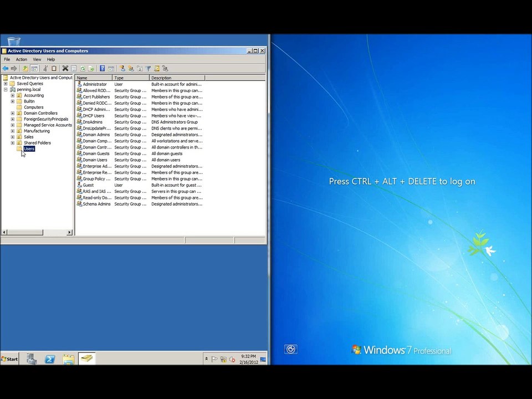This screenshot has height=399, width=532.
Task: Open Server Manager from the taskbar
Action: coord(32,359)
